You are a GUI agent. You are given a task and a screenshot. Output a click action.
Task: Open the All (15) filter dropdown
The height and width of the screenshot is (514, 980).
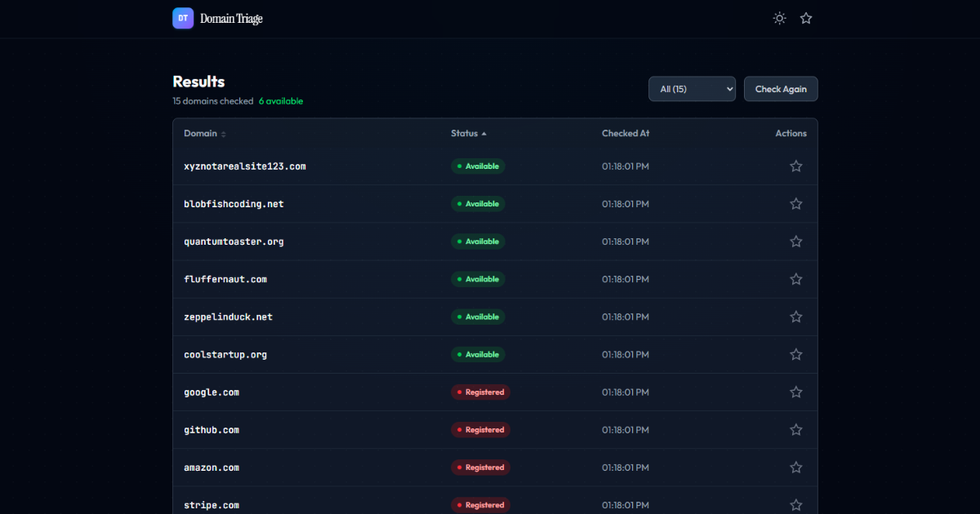pyautogui.click(x=692, y=88)
